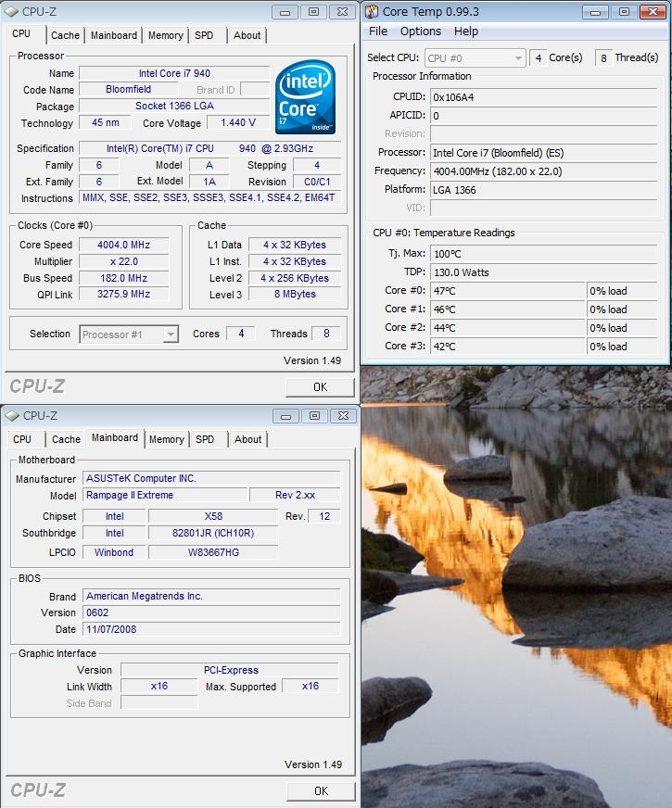
Task: Maximize the top CPU-Z window
Action: pos(313,11)
